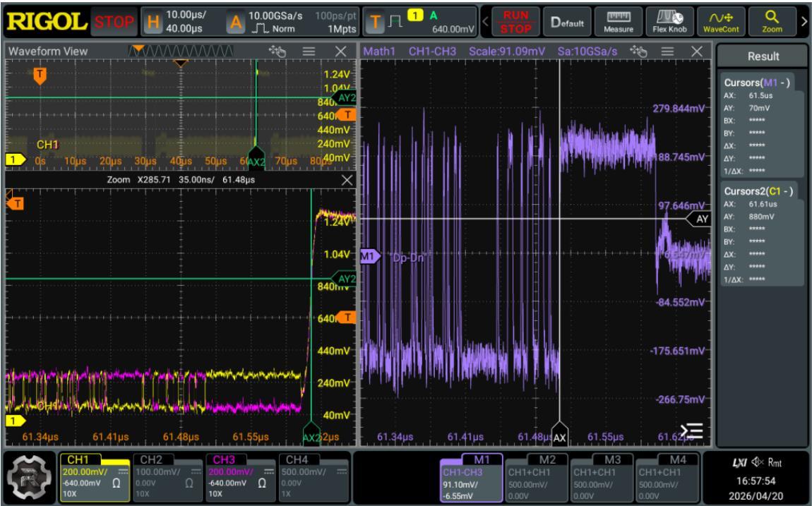Image resolution: width=812 pixels, height=506 pixels.
Task: Toggle RUN STOP acquisition
Action: [x=515, y=22]
